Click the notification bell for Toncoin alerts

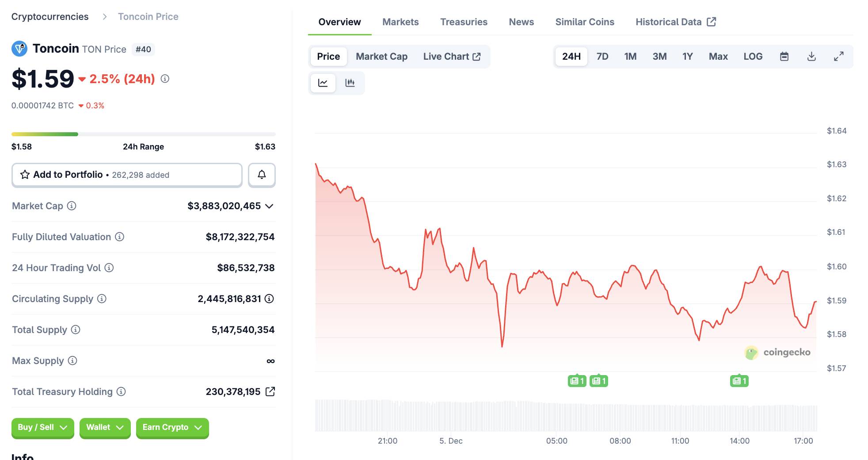[x=261, y=175]
